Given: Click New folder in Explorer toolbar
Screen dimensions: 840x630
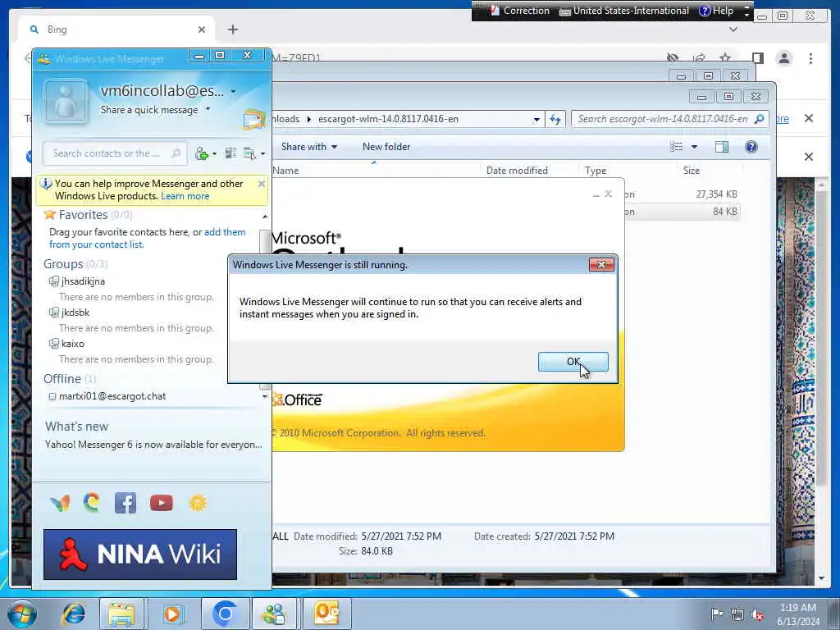Looking at the screenshot, I should (386, 147).
